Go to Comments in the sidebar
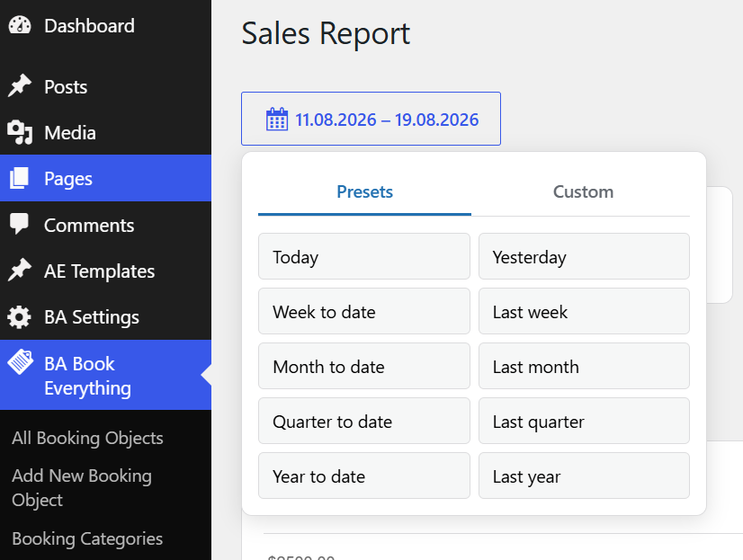The height and width of the screenshot is (560, 743). [105, 225]
